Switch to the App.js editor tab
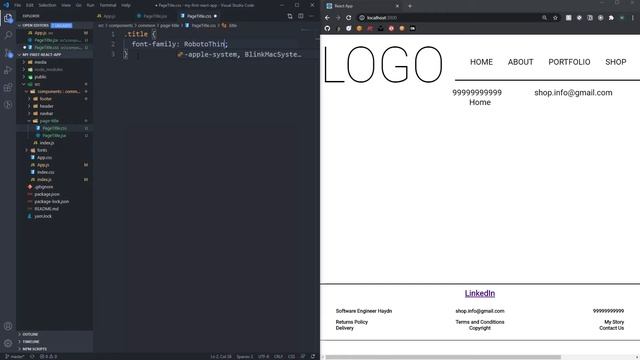Viewport: 640px width, 360px height. tap(109, 16)
